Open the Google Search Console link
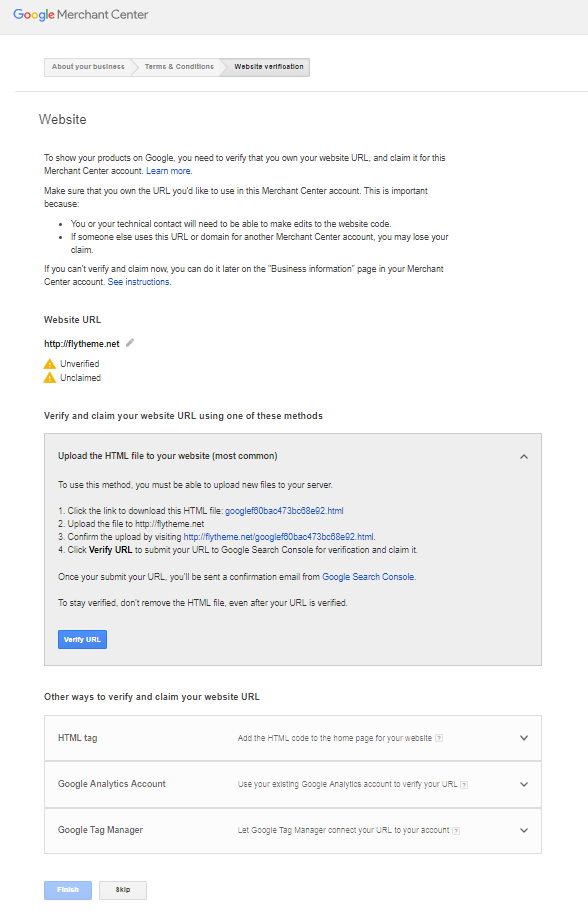 (368, 577)
